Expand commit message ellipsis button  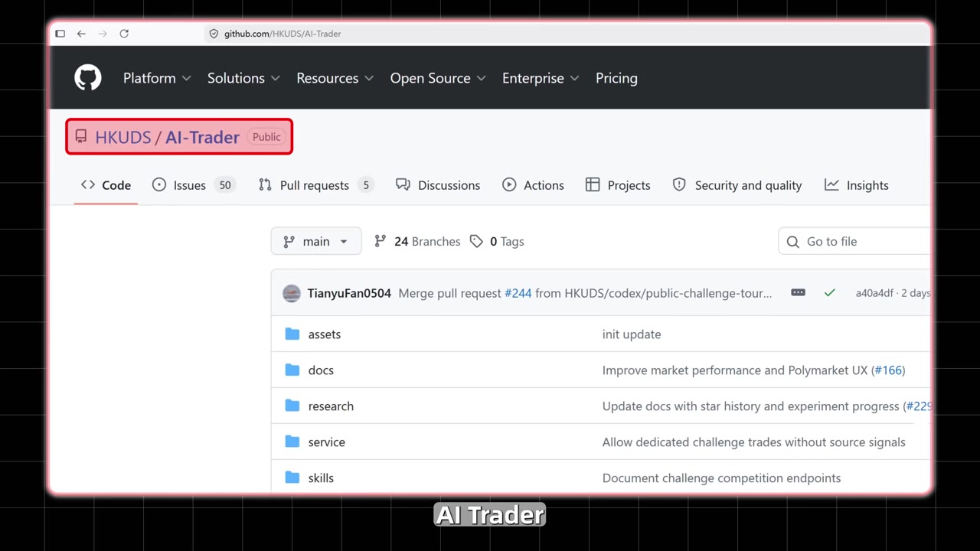[x=798, y=292]
